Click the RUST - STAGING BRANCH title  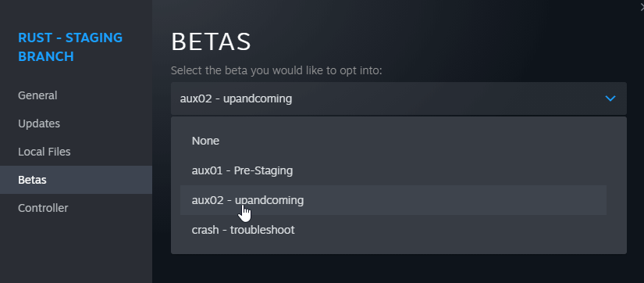coord(70,47)
